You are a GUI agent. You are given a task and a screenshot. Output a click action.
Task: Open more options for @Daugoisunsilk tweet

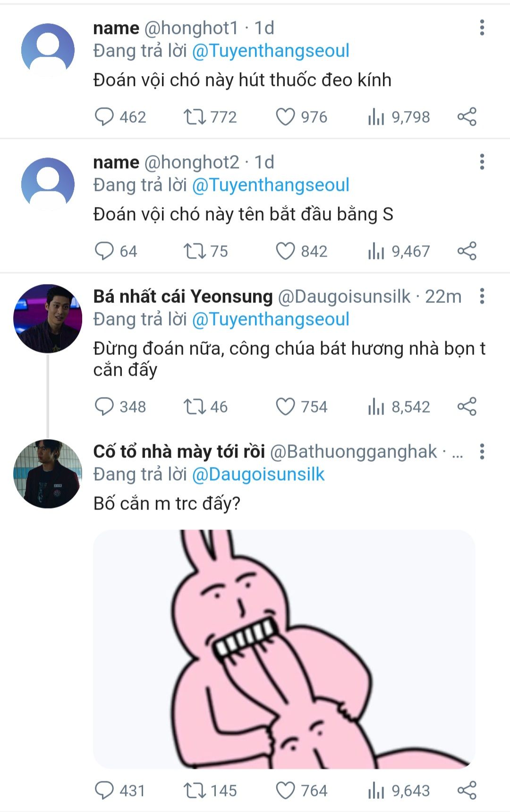(x=482, y=296)
